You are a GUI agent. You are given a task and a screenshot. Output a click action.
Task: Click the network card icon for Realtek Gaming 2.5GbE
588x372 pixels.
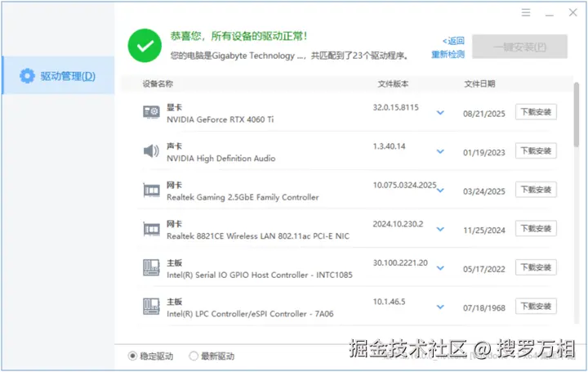click(152, 190)
